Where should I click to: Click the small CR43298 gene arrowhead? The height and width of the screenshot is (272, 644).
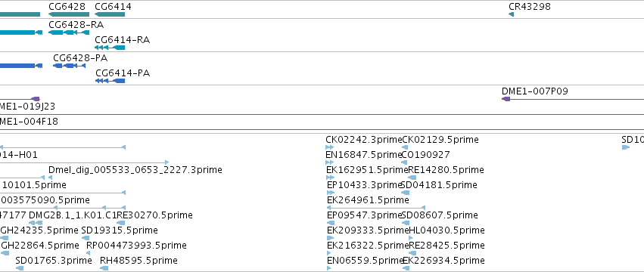coord(511,14)
